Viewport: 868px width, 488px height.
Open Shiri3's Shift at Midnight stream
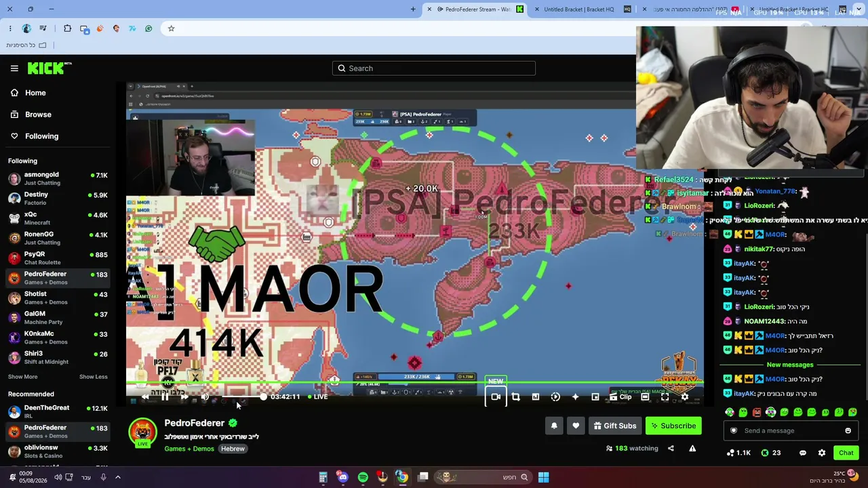58,357
